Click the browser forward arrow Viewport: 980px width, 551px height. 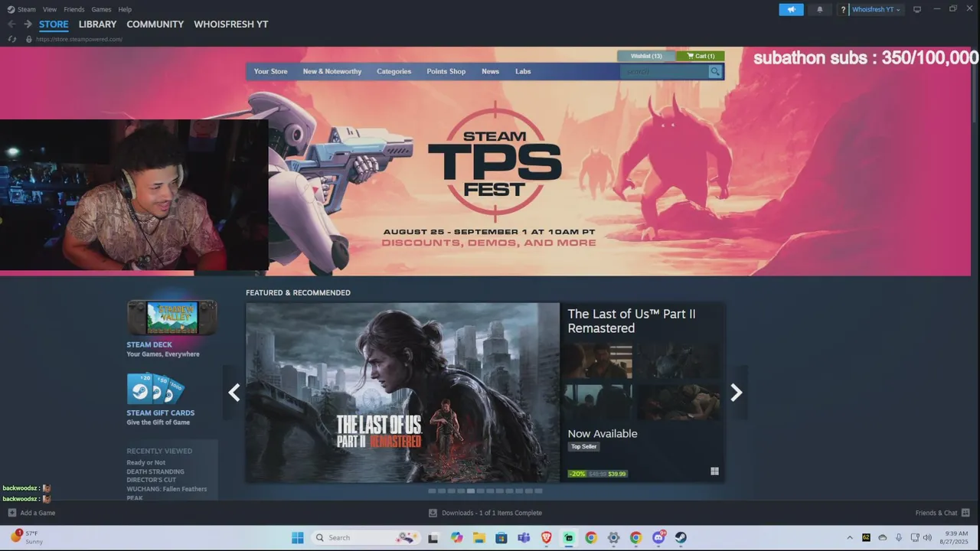[x=28, y=24]
